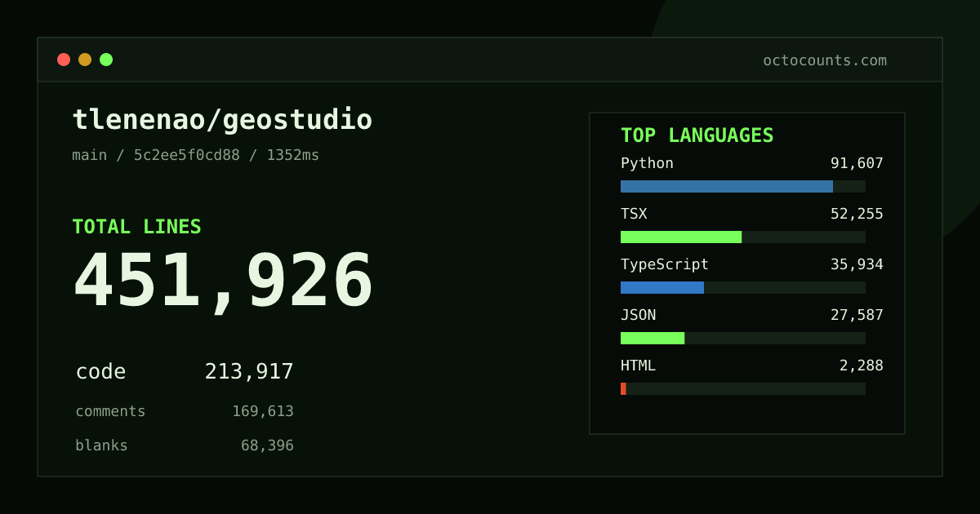The height and width of the screenshot is (514, 980).
Task: Select the 91,607 Python line count
Action: coord(857,163)
